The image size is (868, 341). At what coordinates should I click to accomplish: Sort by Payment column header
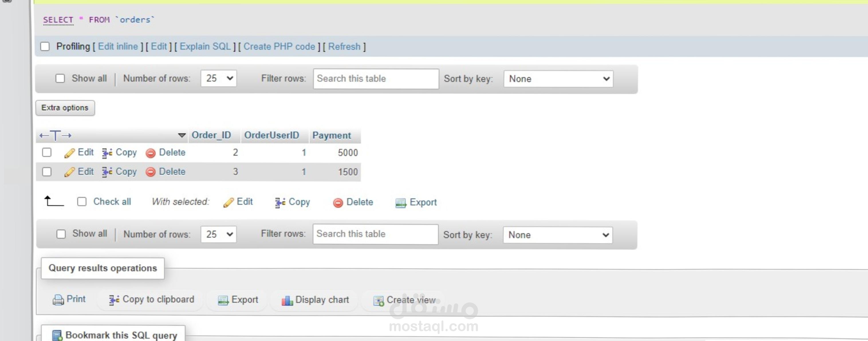[x=331, y=136]
